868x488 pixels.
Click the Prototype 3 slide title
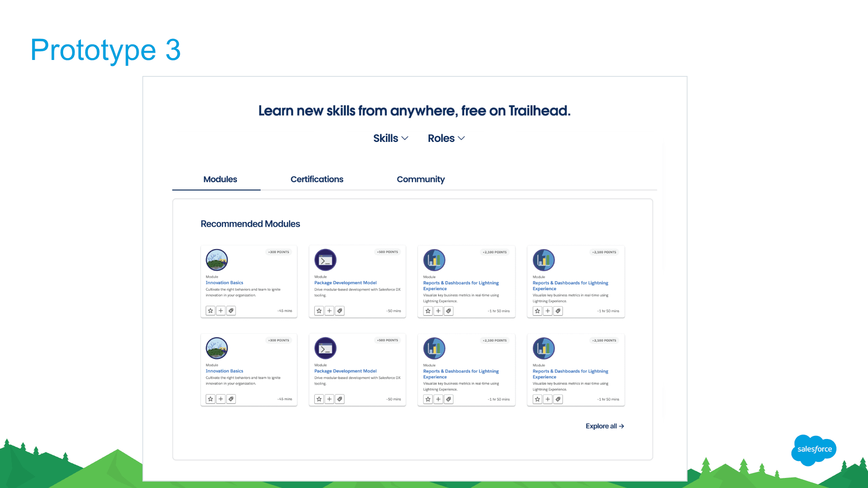[106, 50]
